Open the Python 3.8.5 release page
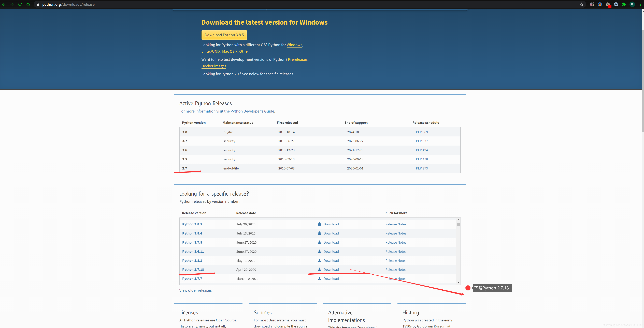 (x=192, y=224)
